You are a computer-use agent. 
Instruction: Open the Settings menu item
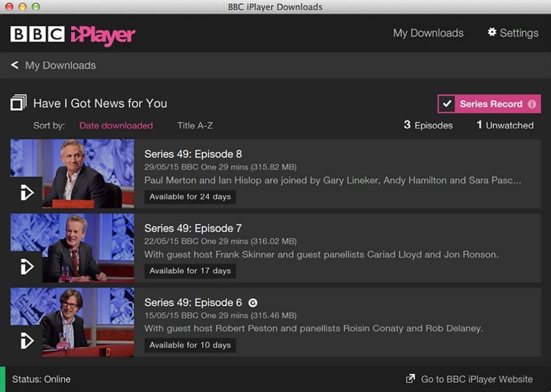518,33
